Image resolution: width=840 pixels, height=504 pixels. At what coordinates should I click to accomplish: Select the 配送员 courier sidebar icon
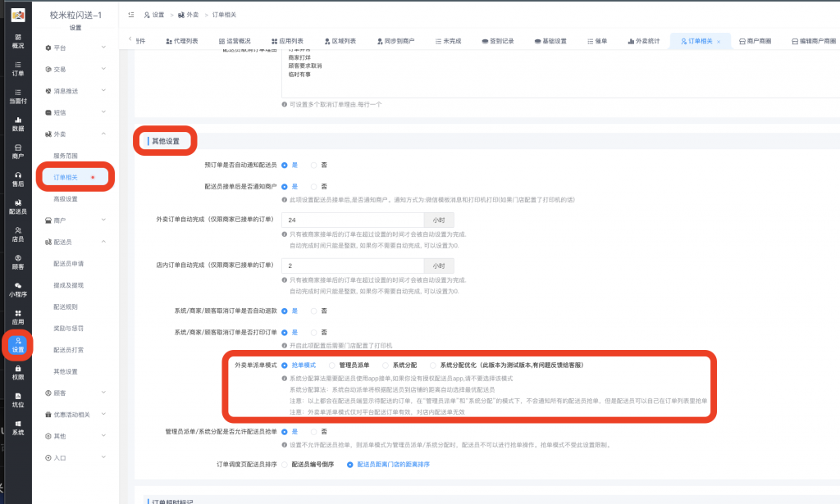pyautogui.click(x=17, y=207)
